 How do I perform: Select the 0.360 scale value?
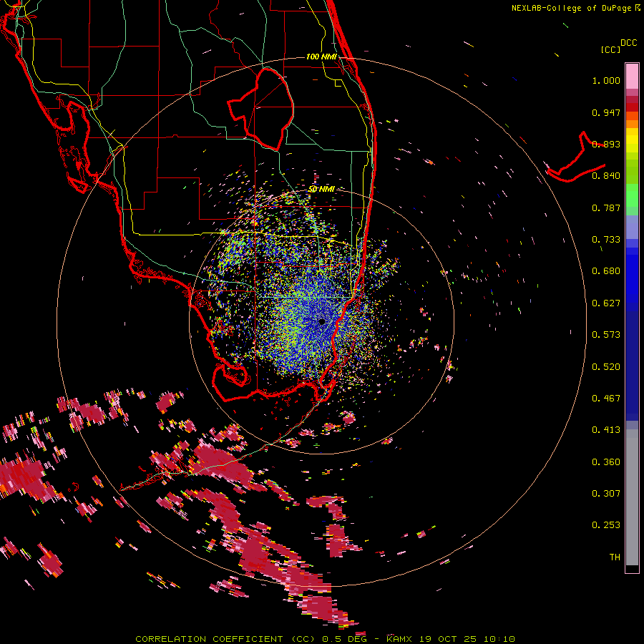click(606, 462)
